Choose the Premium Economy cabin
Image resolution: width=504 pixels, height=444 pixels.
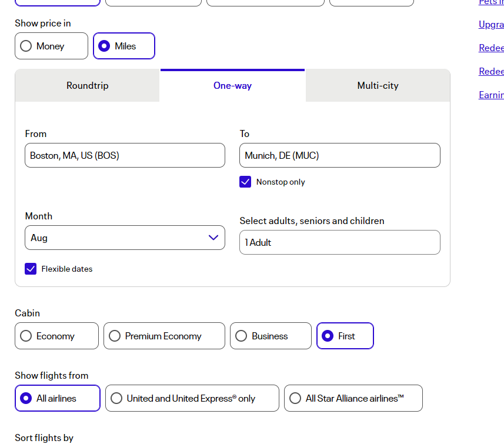coord(115,336)
